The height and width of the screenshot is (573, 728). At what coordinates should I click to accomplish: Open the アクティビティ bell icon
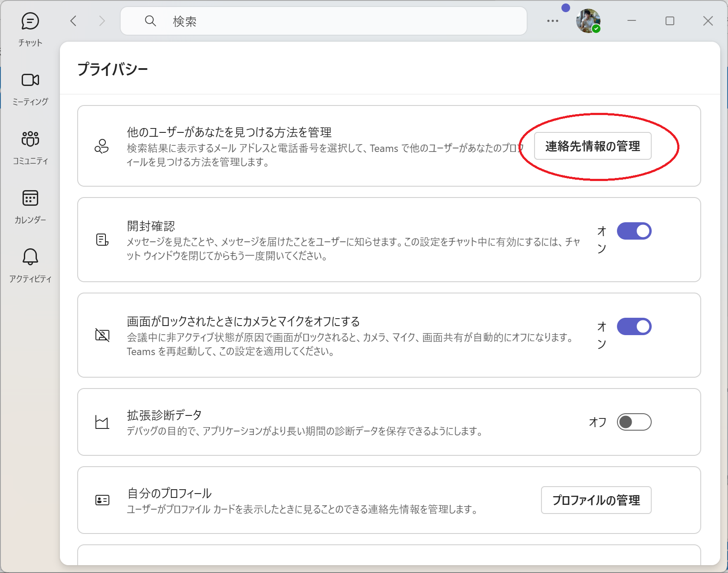[30, 257]
